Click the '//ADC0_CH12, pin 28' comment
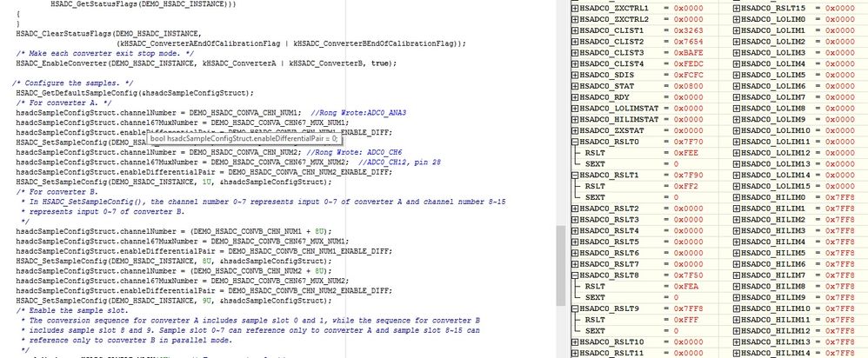The image size is (868, 358). (400, 162)
